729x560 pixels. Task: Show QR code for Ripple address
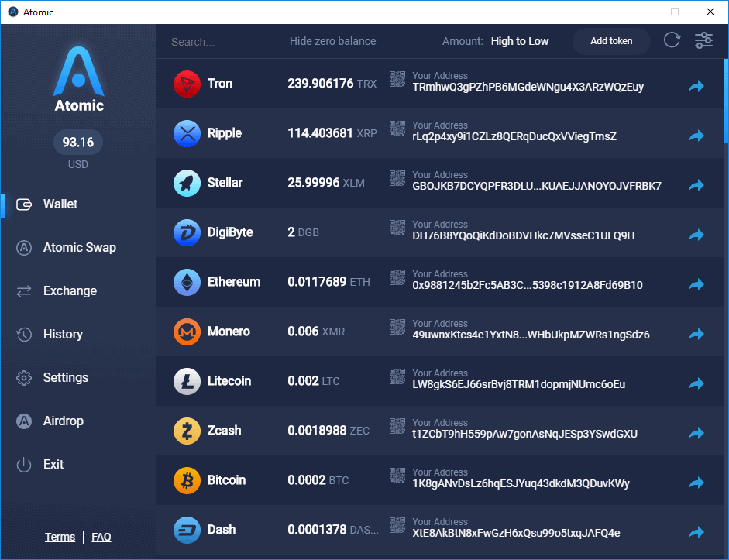pyautogui.click(x=397, y=129)
